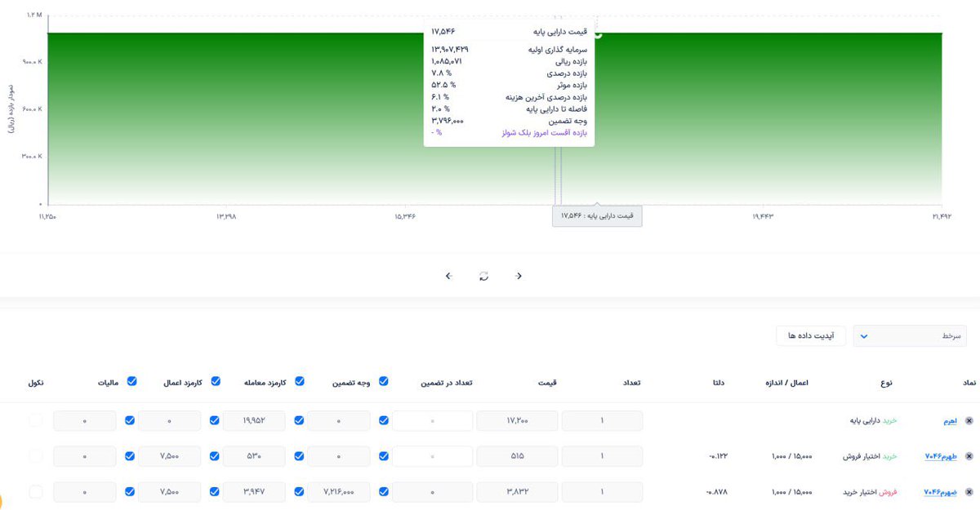Click the کارمزد اعمال field in ضهرم7046 row
Screen dimensions: 980x510
170,492
